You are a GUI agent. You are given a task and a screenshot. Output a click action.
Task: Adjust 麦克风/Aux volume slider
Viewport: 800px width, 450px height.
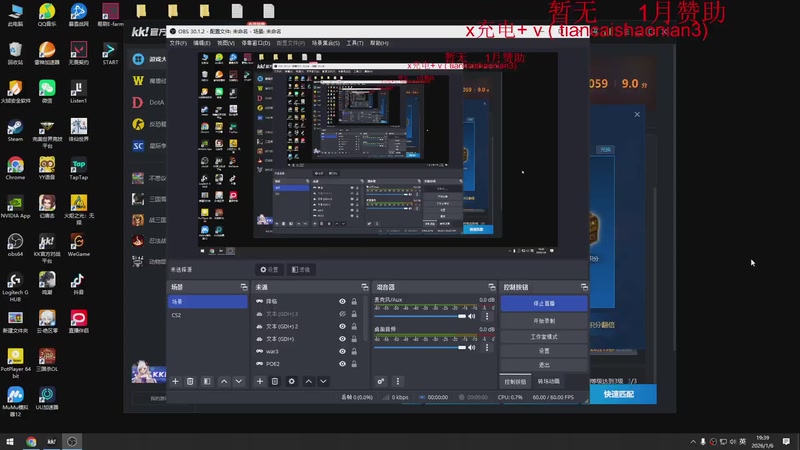point(420,316)
